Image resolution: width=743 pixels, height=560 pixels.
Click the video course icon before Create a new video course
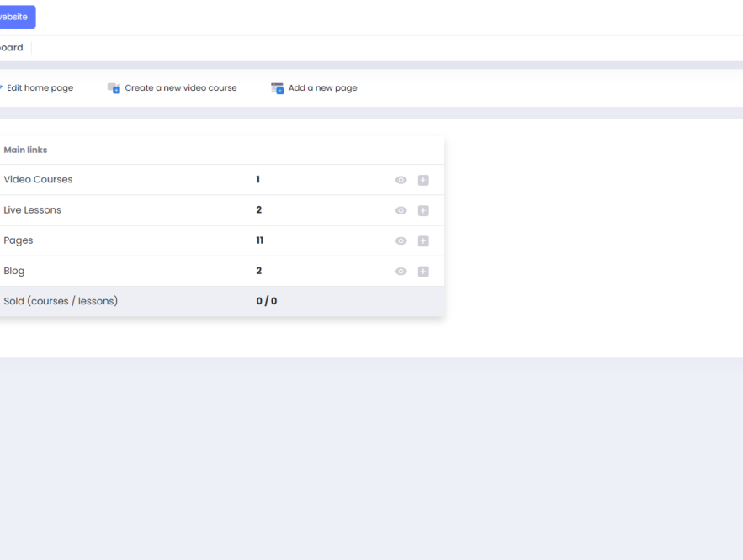click(x=114, y=87)
